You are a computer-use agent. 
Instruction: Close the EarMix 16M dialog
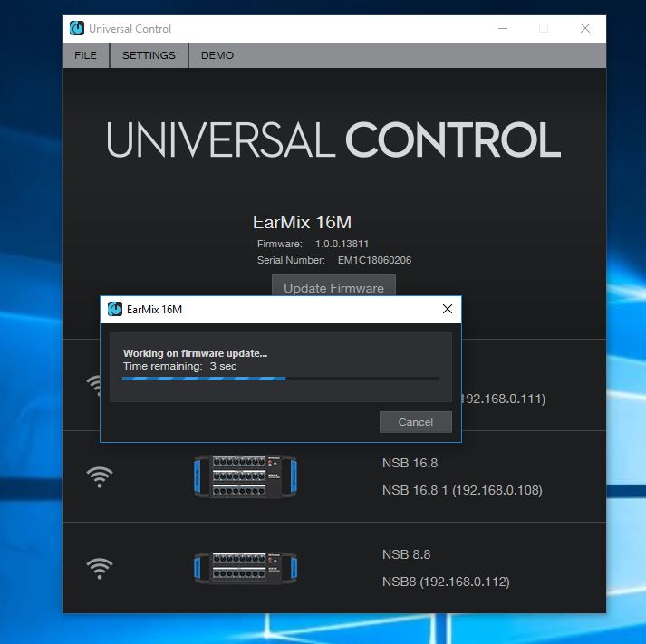coord(448,309)
